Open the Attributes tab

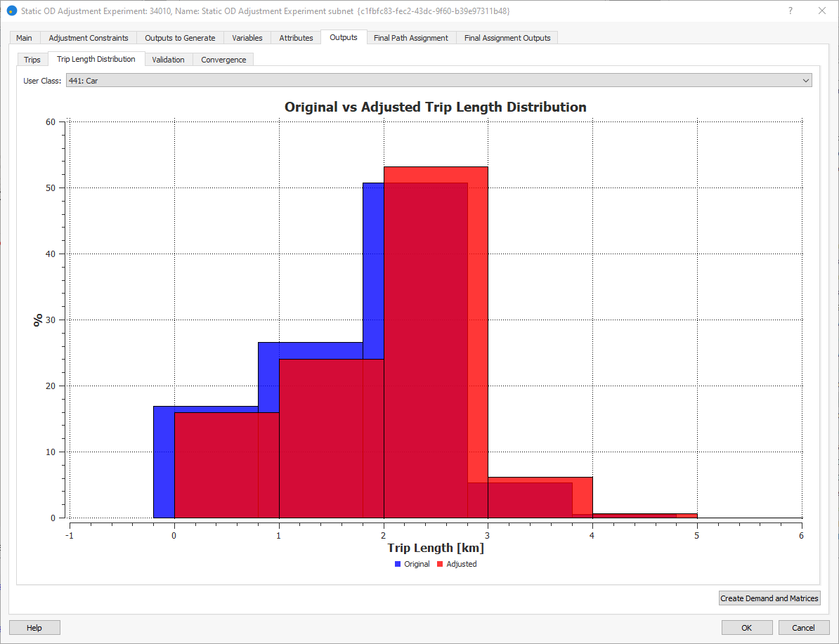click(296, 38)
